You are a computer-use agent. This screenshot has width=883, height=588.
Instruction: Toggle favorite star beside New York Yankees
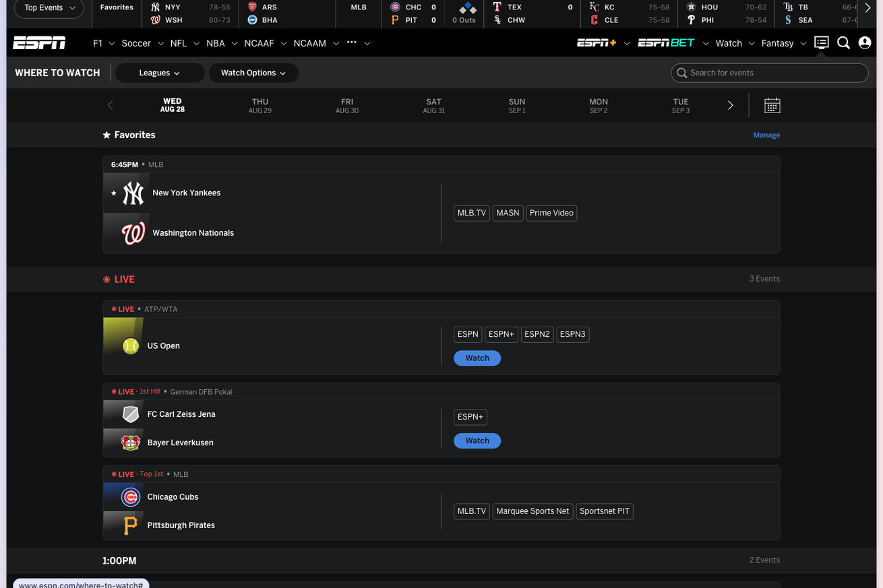click(x=113, y=193)
